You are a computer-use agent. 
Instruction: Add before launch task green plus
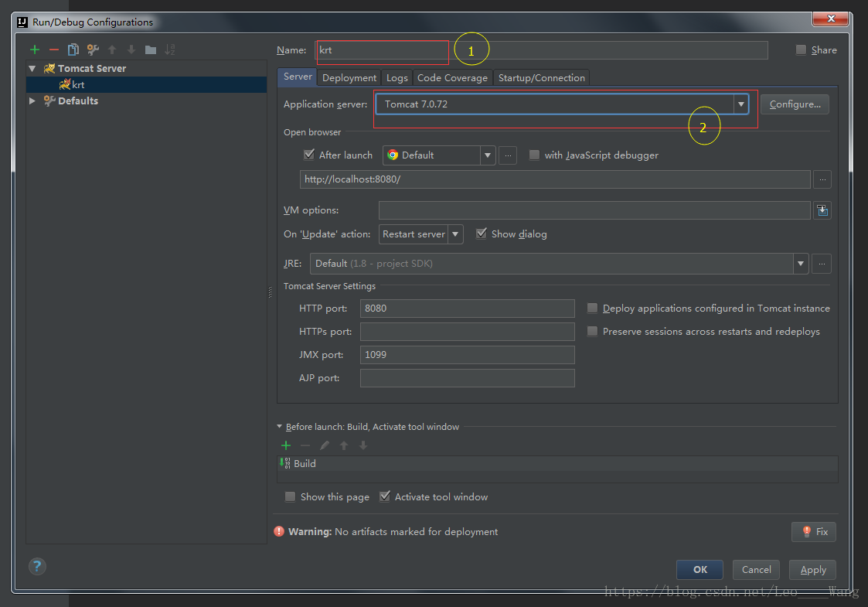pyautogui.click(x=286, y=445)
